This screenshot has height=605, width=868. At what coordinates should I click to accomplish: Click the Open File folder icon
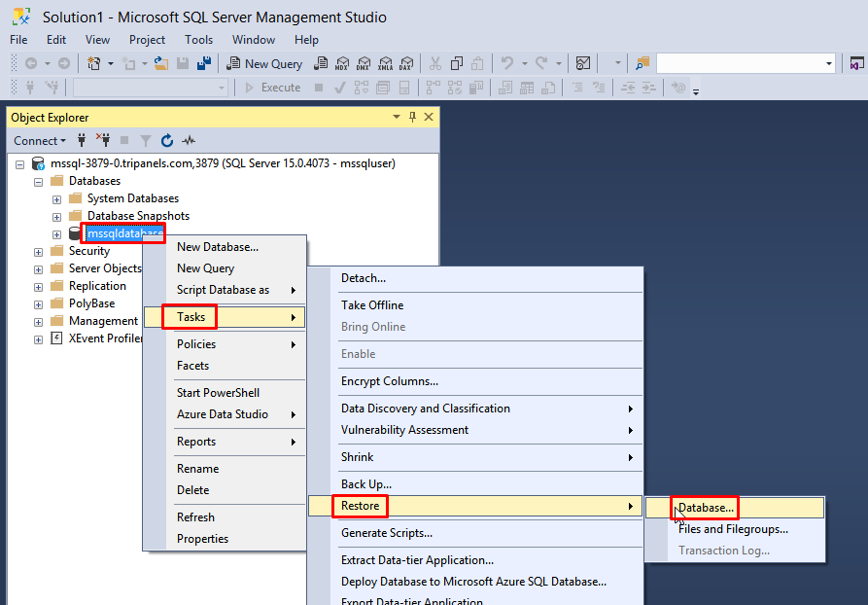161,63
